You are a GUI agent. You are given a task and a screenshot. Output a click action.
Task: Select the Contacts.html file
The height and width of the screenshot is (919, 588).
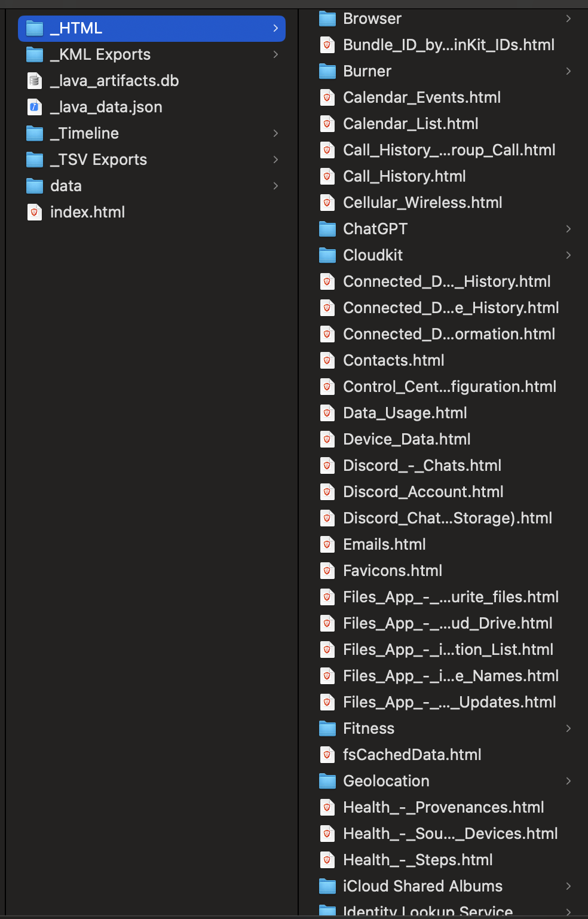(x=445, y=360)
